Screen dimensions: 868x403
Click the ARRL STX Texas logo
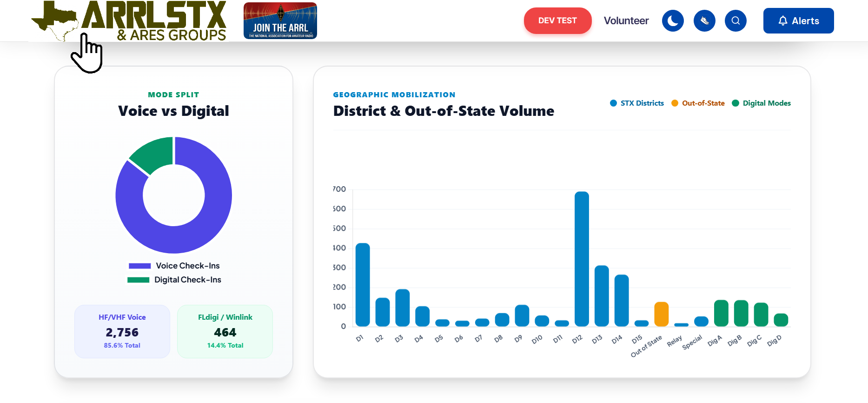pyautogui.click(x=129, y=21)
